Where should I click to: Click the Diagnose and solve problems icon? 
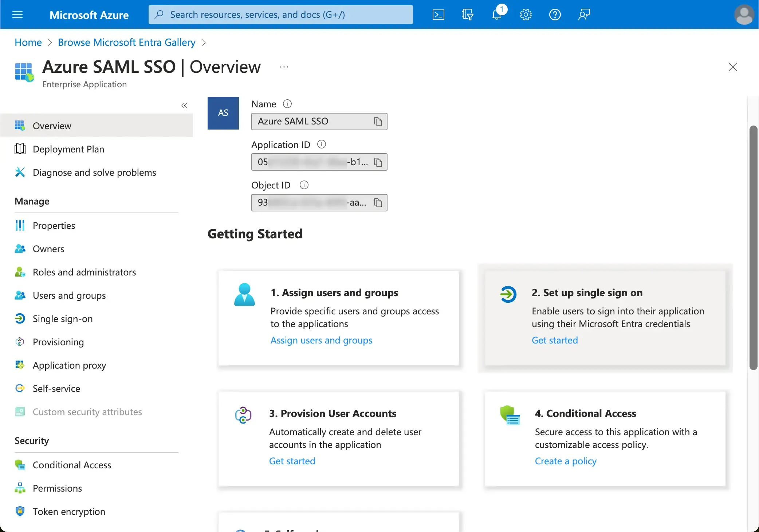(x=20, y=171)
